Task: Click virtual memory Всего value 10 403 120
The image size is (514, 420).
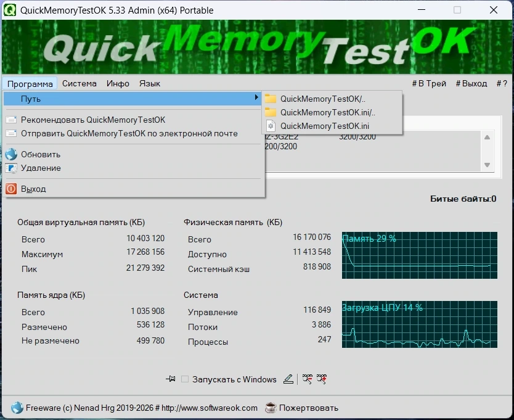Action: pos(145,238)
